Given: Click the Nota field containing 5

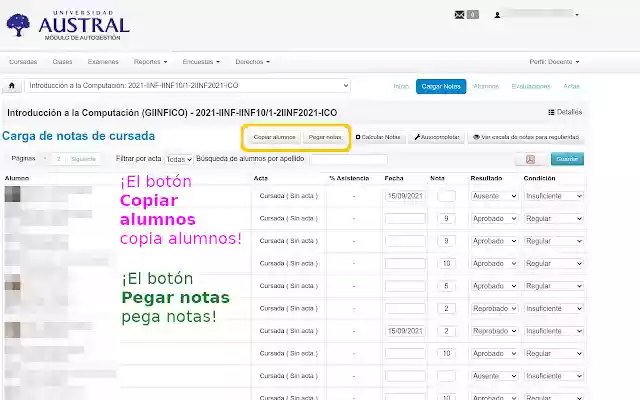Looking at the screenshot, I should pyautogui.click(x=446, y=286).
